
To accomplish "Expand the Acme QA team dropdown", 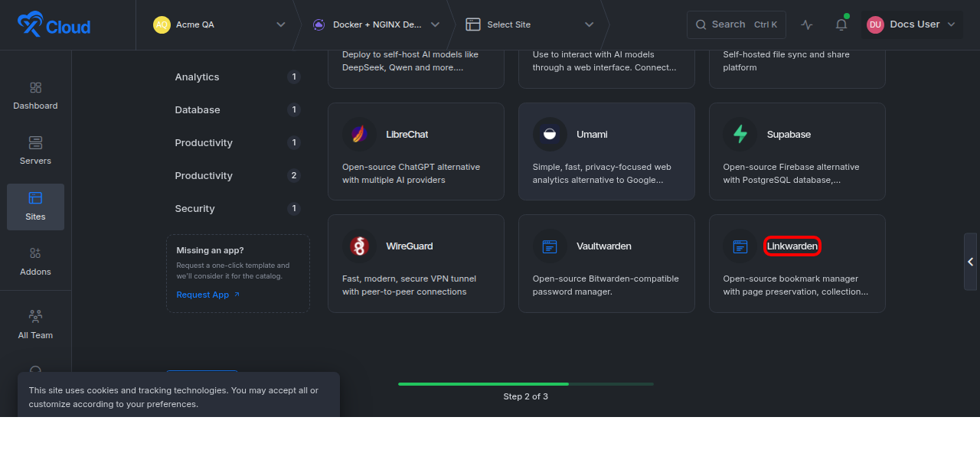I will pyautogui.click(x=280, y=24).
